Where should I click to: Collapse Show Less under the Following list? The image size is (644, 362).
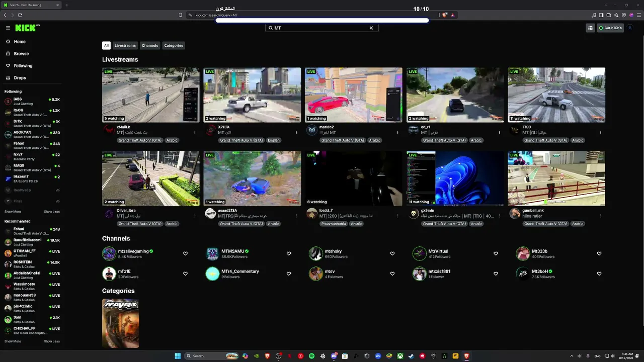click(x=52, y=212)
